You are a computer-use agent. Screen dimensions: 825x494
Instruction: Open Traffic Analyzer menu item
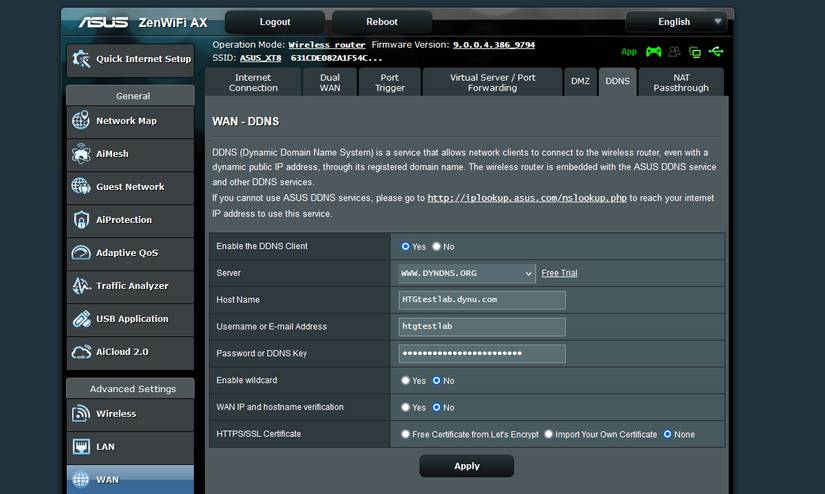tap(130, 286)
